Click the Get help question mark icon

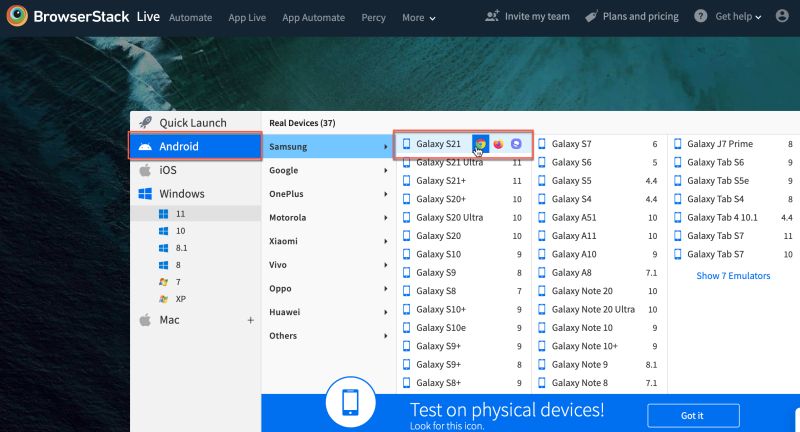[701, 16]
